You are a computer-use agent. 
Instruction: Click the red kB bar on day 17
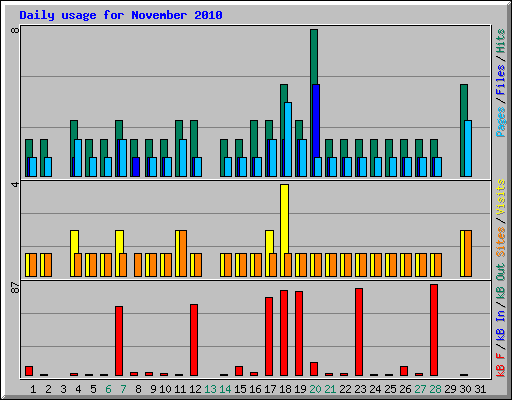[269, 337]
